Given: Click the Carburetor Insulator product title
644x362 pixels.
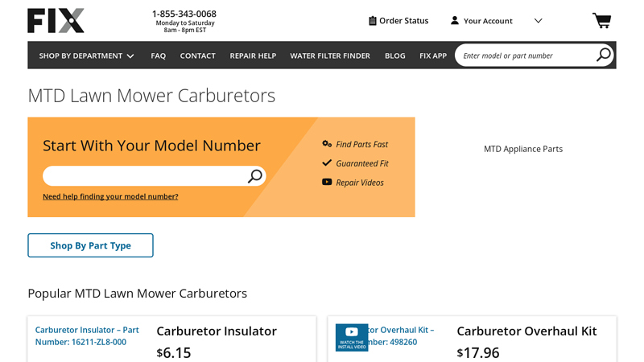Looking at the screenshot, I should pyautogui.click(x=217, y=331).
